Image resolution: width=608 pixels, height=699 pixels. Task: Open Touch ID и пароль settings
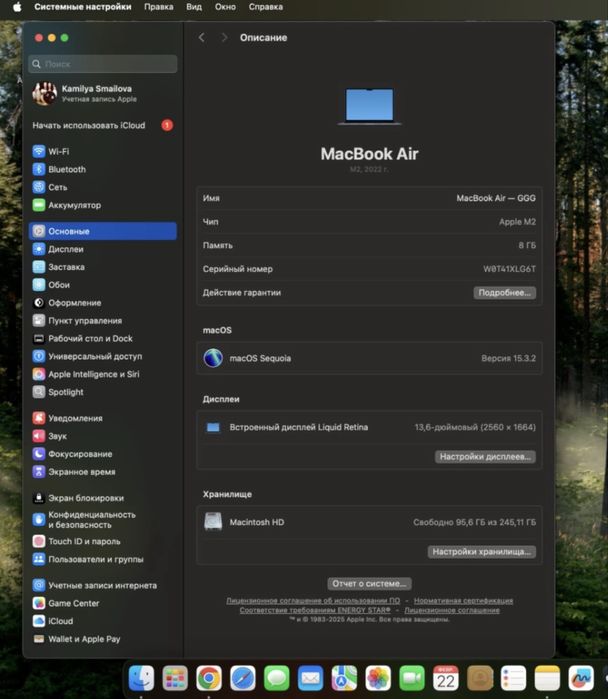pos(103,541)
